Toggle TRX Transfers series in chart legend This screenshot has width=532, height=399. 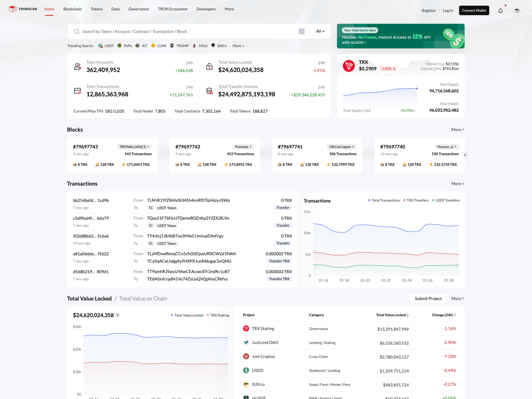(416, 200)
